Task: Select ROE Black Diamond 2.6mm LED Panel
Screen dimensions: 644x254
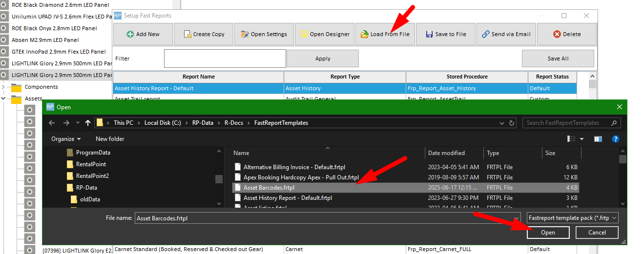Action: [x=54, y=5]
